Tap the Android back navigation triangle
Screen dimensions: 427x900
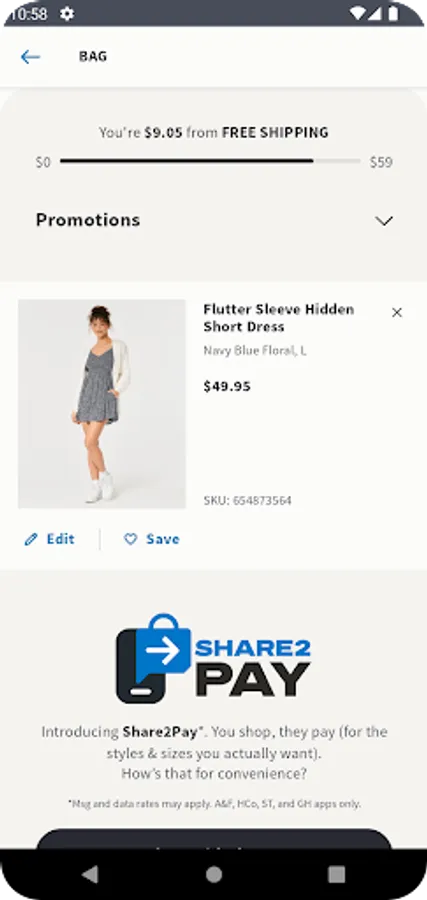pyautogui.click(x=90, y=874)
